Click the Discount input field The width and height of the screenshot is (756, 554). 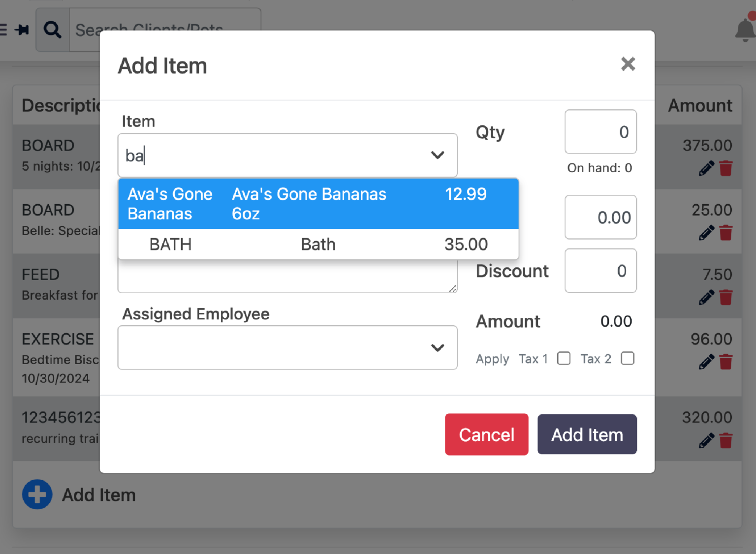tap(600, 271)
